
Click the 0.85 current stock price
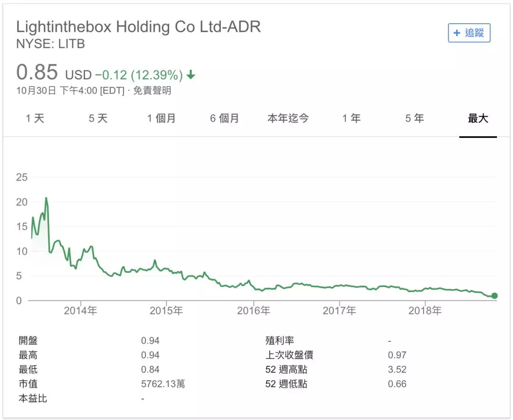tap(37, 73)
